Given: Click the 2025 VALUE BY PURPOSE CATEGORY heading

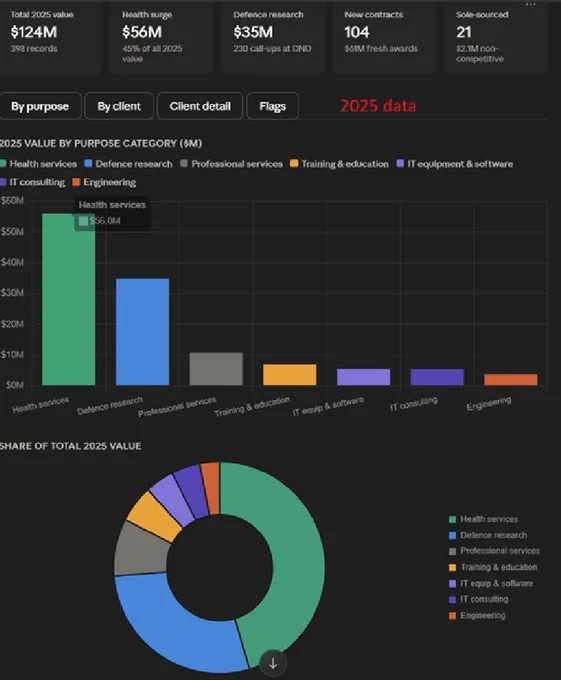Looking at the screenshot, I should click(101, 144).
